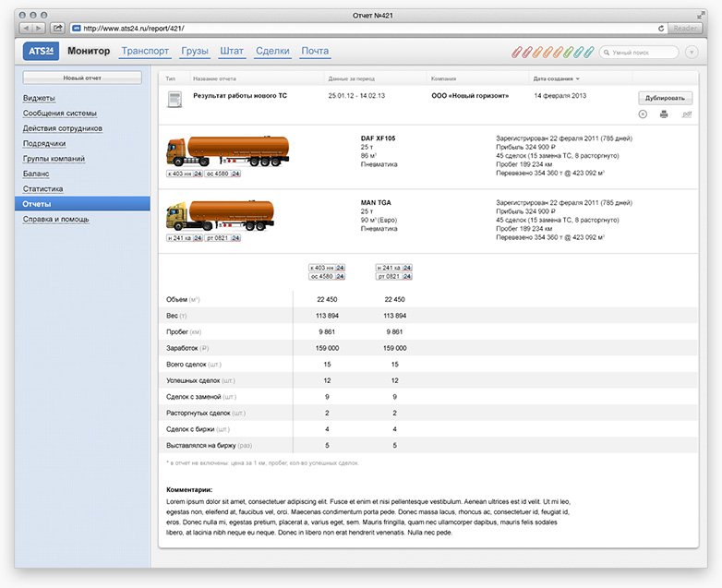Open the Транспорт tab

pos(146,51)
